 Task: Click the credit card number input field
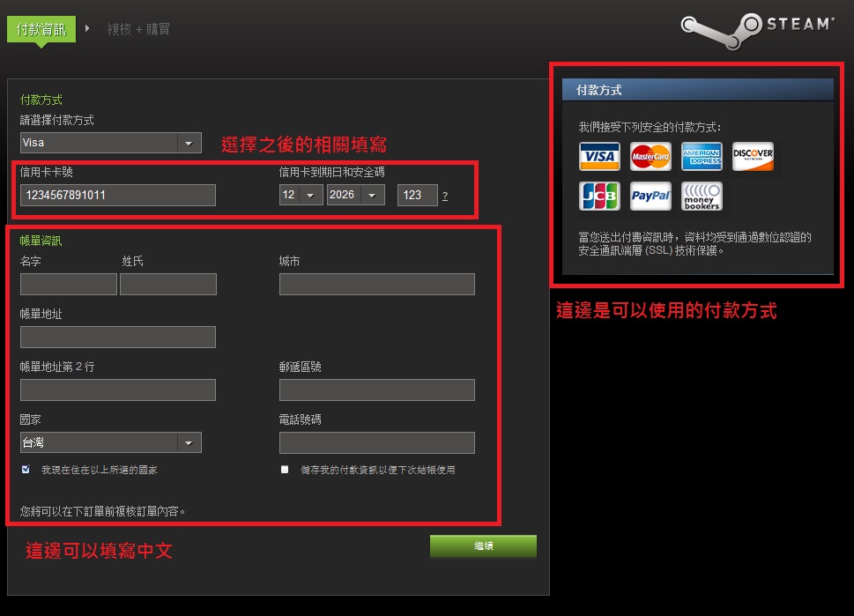coord(117,195)
